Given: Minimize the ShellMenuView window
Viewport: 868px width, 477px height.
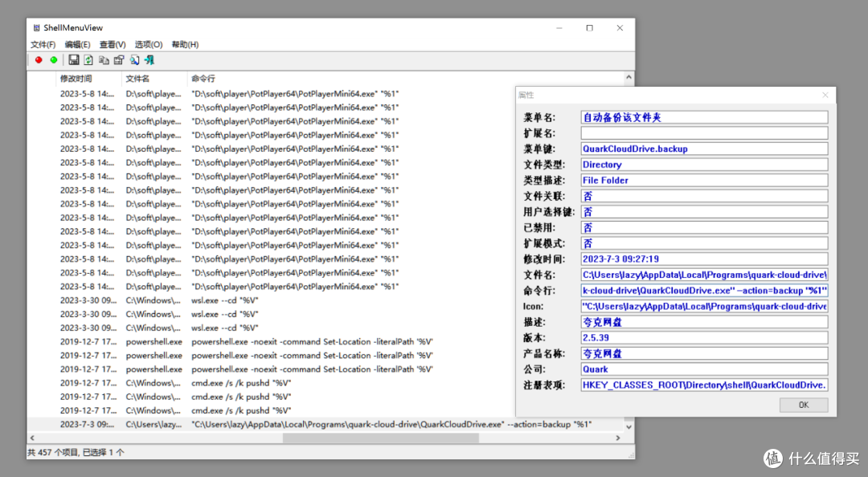Looking at the screenshot, I should [x=559, y=27].
